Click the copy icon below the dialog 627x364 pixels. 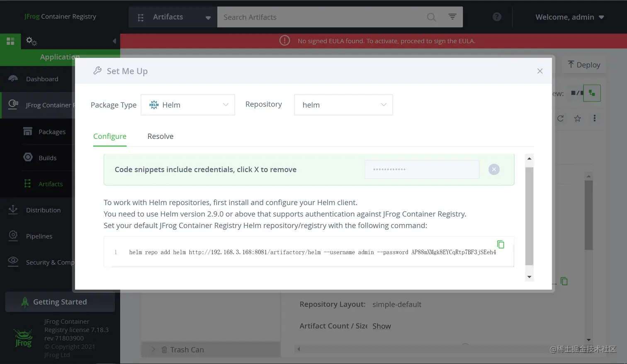(564, 281)
